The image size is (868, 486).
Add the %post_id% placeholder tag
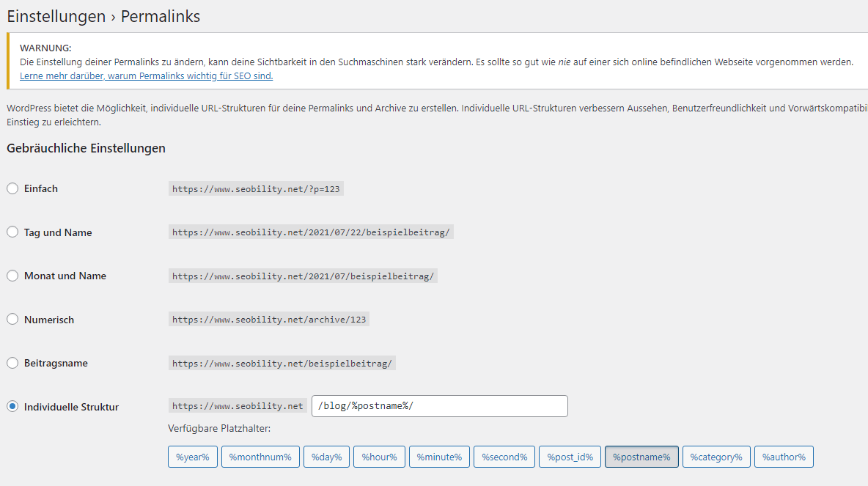click(x=570, y=457)
